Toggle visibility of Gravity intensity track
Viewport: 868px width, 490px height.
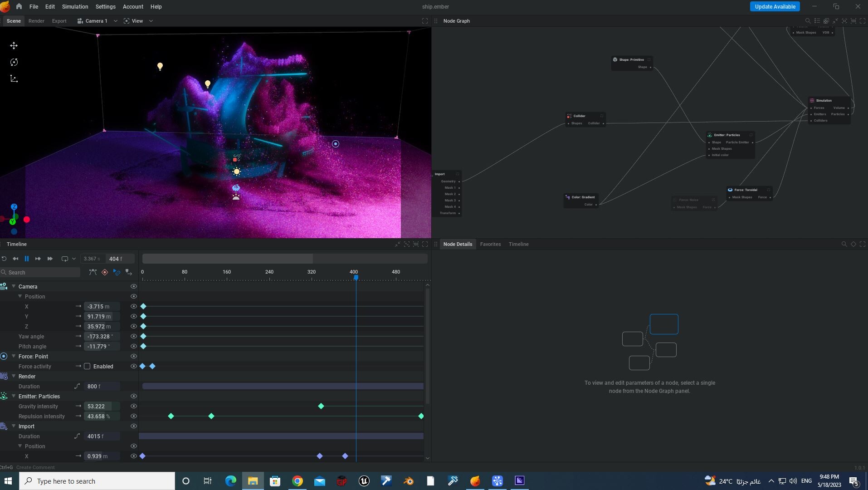133,407
